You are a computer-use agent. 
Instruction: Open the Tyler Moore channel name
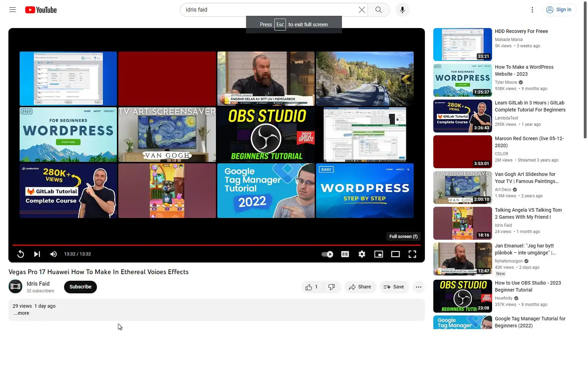click(x=506, y=82)
